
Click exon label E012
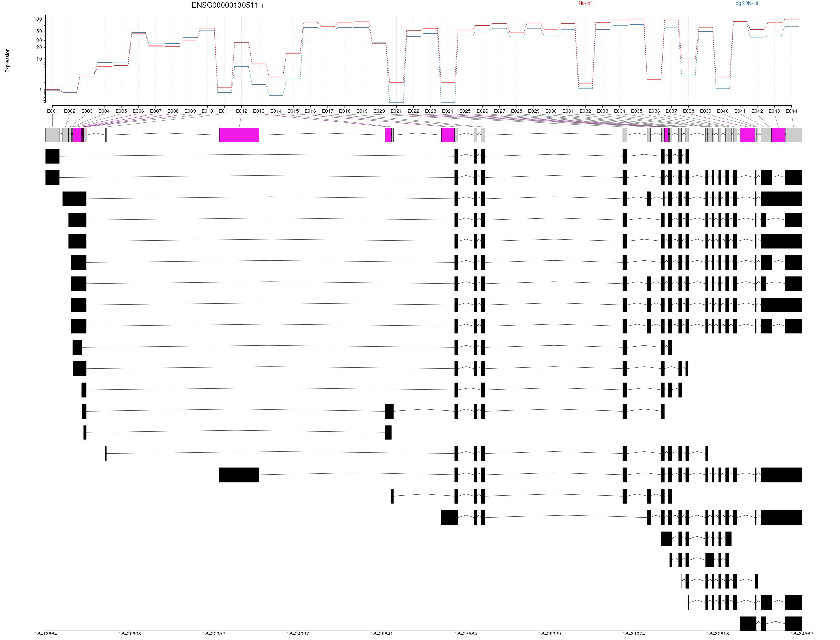[x=241, y=111]
